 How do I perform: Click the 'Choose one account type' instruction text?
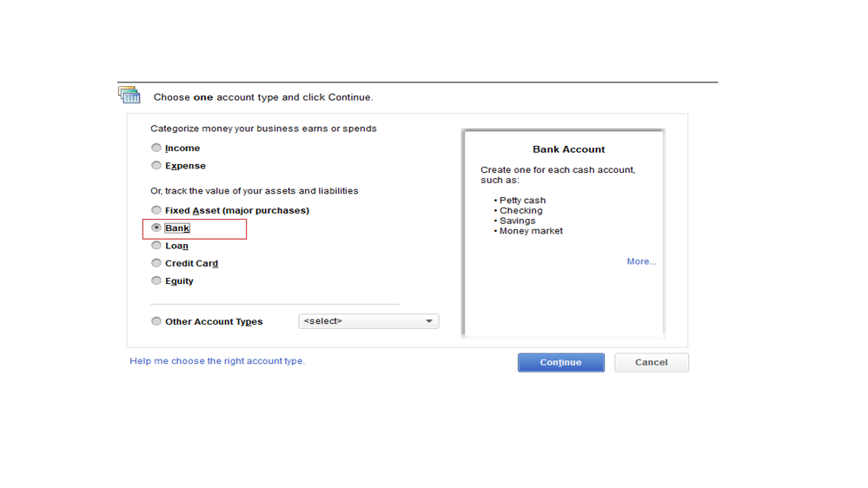pos(263,97)
